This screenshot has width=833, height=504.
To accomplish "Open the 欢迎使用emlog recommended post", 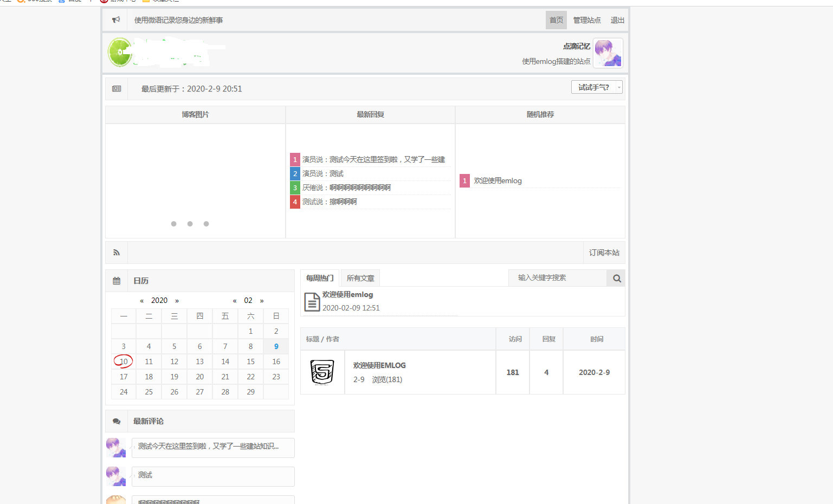I will click(498, 180).
